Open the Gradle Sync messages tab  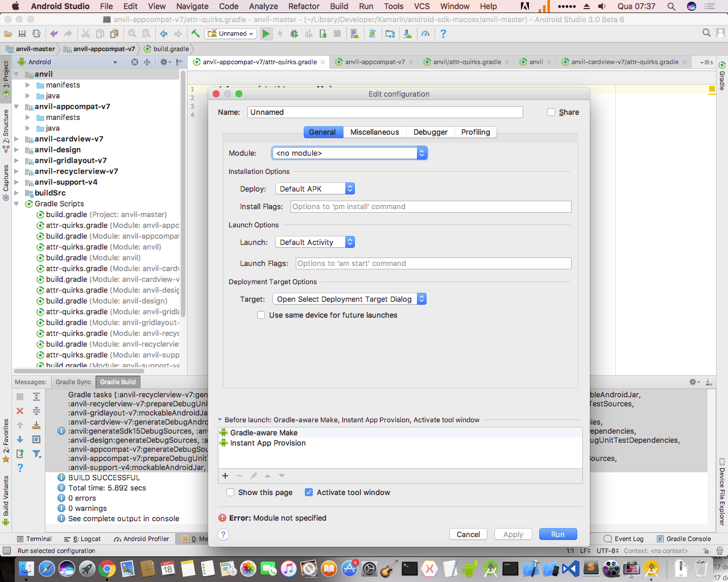click(73, 382)
